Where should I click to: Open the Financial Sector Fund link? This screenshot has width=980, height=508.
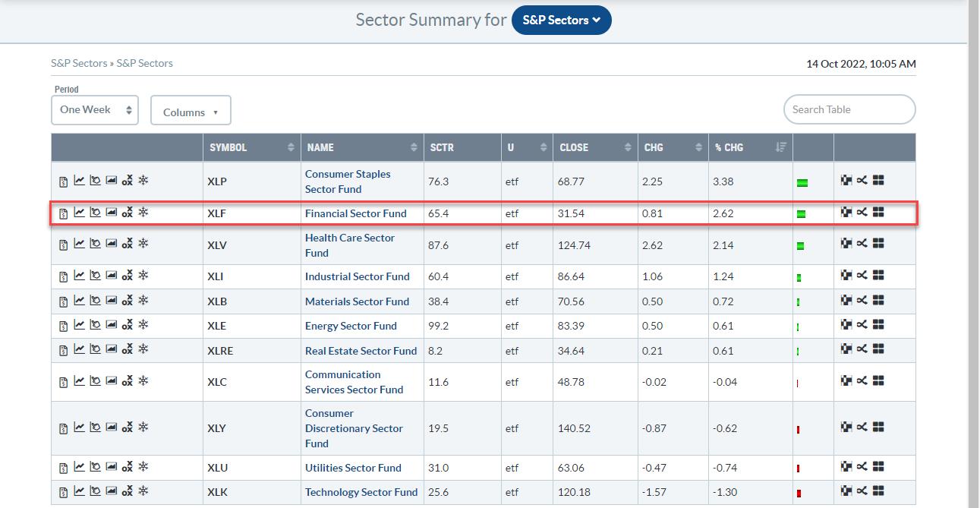coord(355,213)
